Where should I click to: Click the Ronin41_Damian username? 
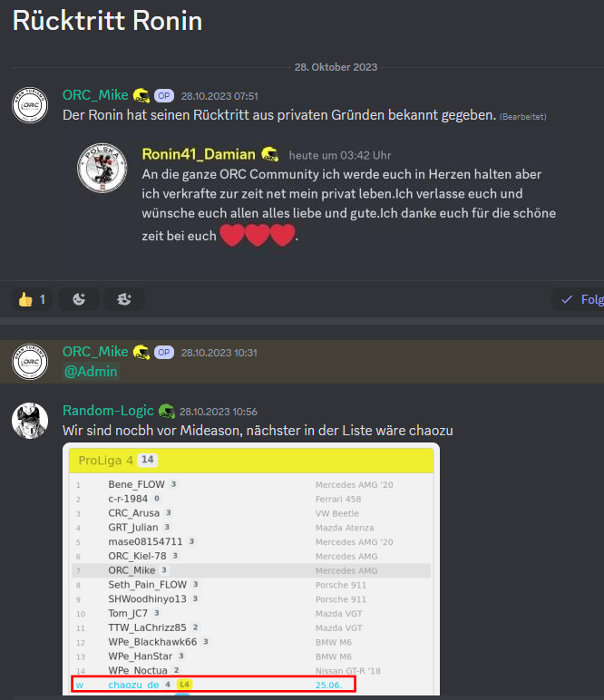[x=199, y=154]
